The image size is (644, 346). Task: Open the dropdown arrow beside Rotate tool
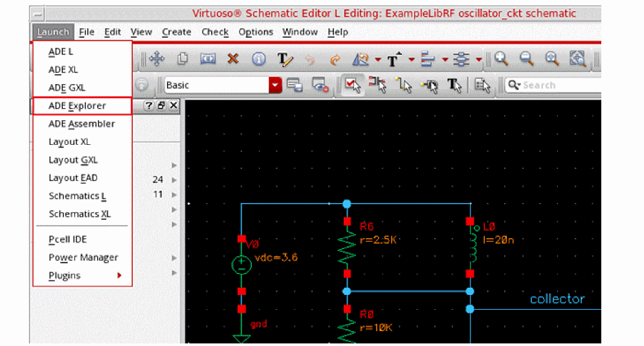pyautogui.click(x=378, y=59)
